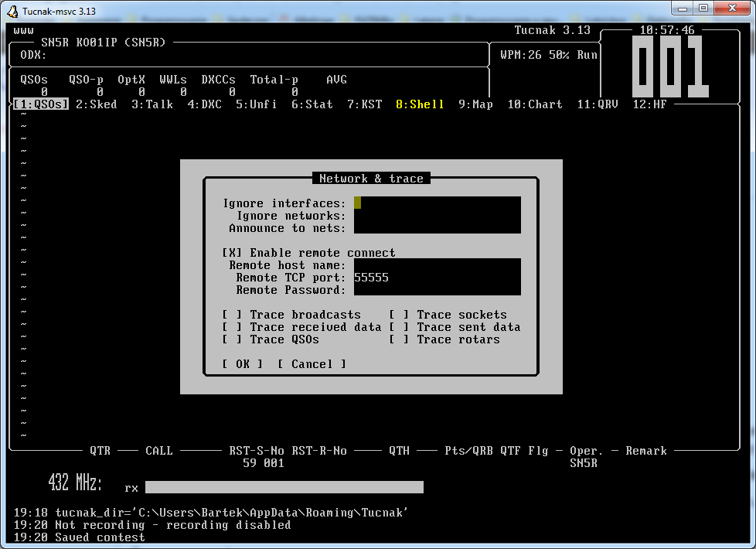Viewport: 756px width, 549px height.
Task: Switch to the 1:QSOs tab
Action: click(41, 104)
